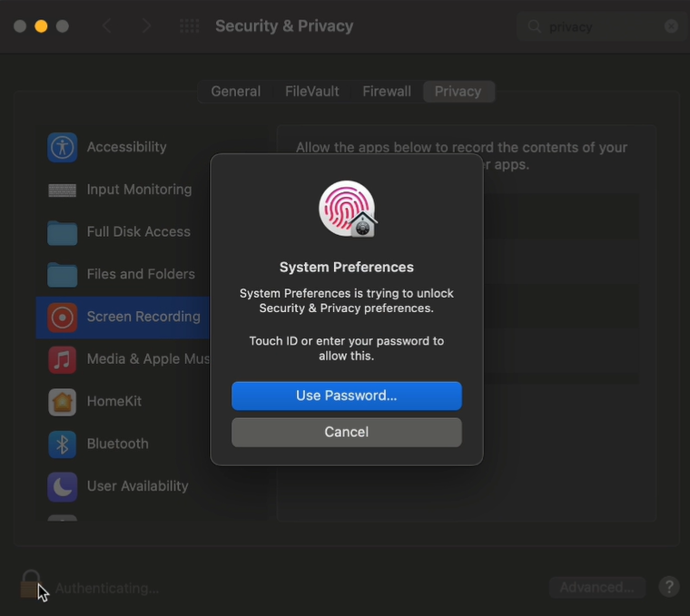Clear the search field text
The width and height of the screenshot is (690, 616).
tap(671, 26)
